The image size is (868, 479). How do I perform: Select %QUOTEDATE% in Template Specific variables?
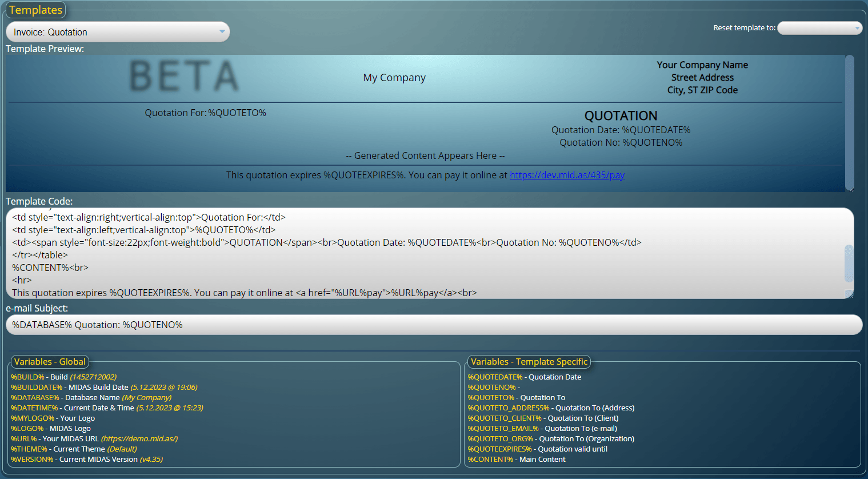coord(495,377)
